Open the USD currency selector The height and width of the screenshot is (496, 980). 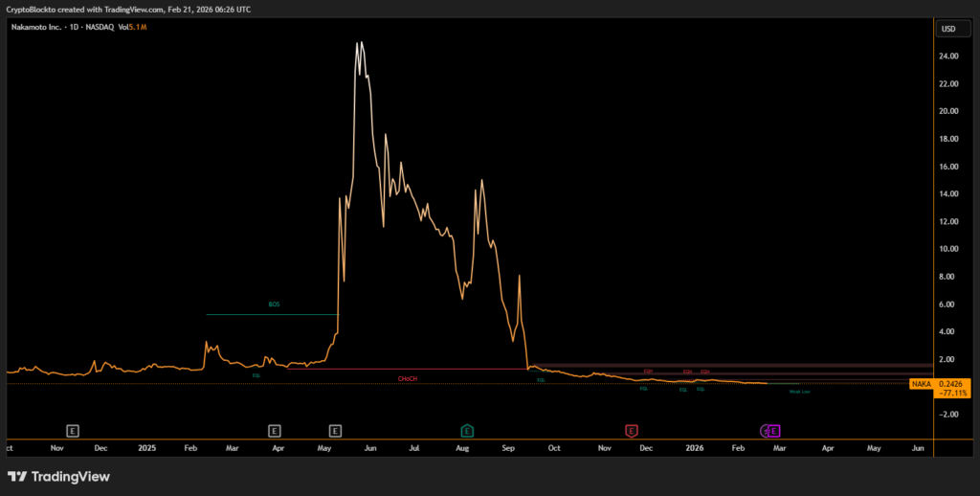point(948,29)
